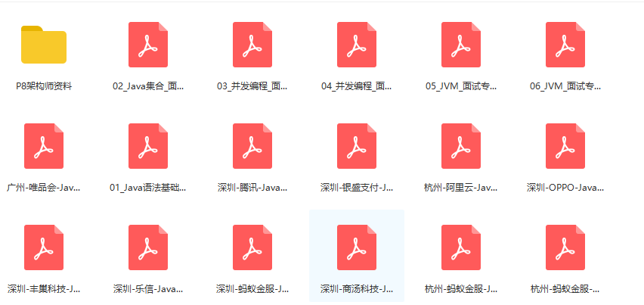Click the label 02_Java集合_面...
The width and height of the screenshot is (644, 305).
(x=148, y=86)
